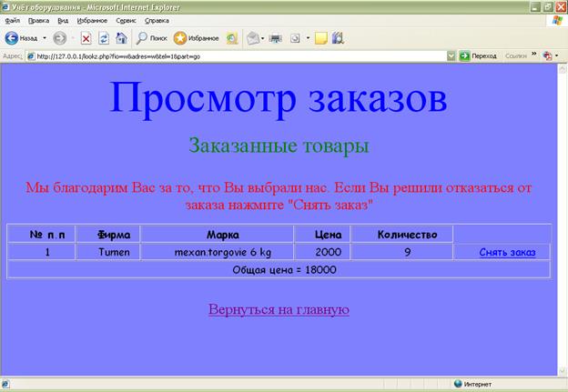Click the Print toolbar icon
This screenshot has width=568, height=392.
278,38
